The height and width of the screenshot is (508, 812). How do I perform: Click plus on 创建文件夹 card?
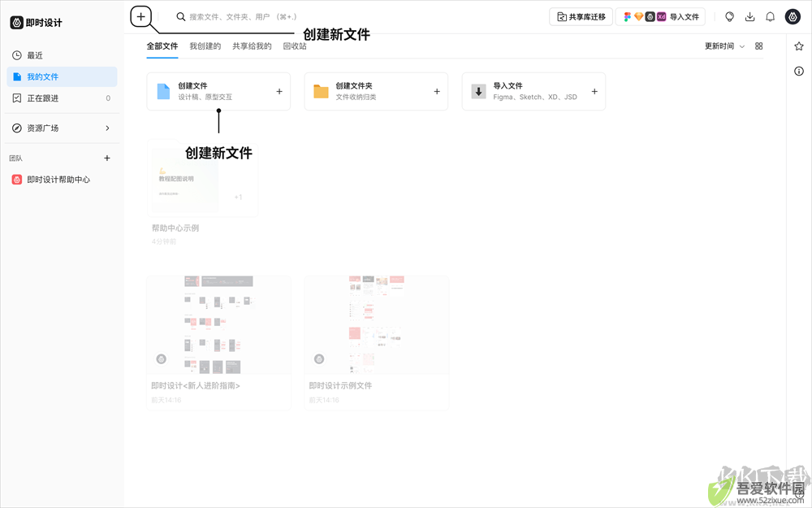437,91
